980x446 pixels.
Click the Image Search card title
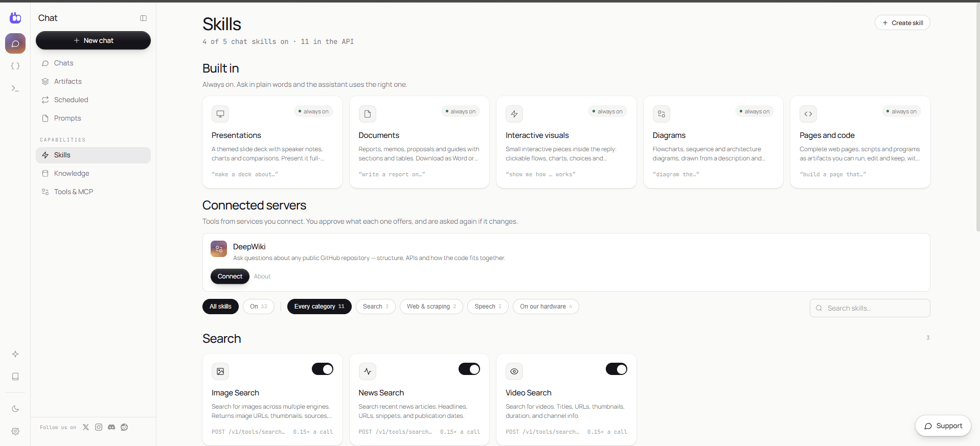coord(235,393)
